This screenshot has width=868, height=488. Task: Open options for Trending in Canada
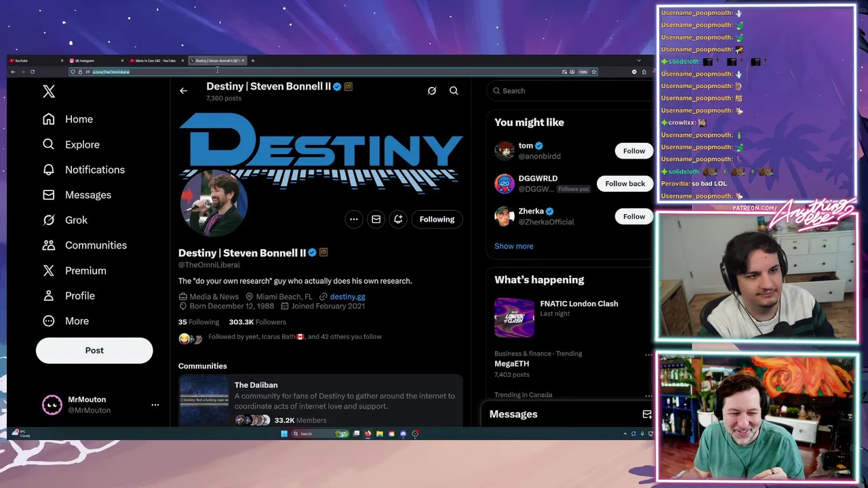(x=648, y=395)
